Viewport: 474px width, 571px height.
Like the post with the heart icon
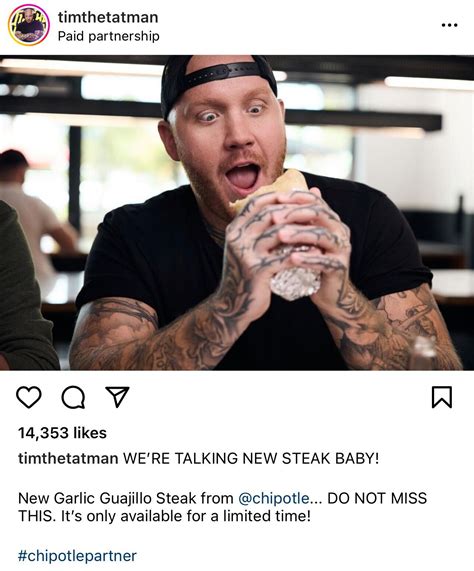(x=29, y=397)
